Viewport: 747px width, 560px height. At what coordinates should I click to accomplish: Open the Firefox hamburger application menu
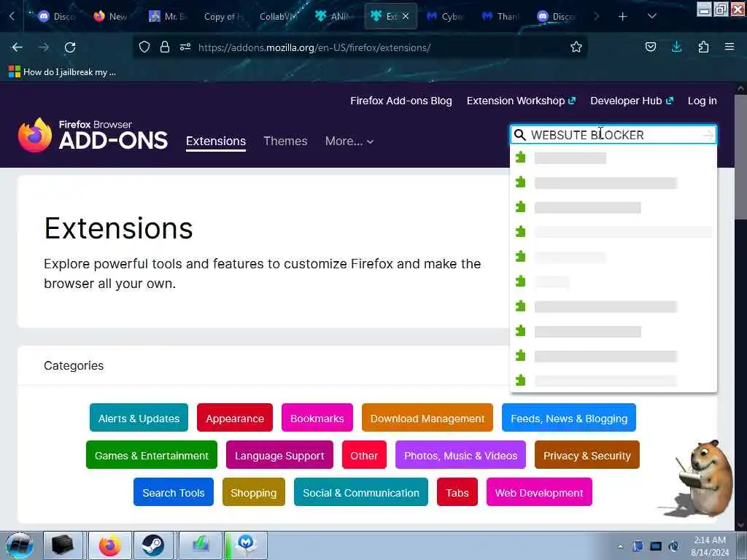[729, 47]
